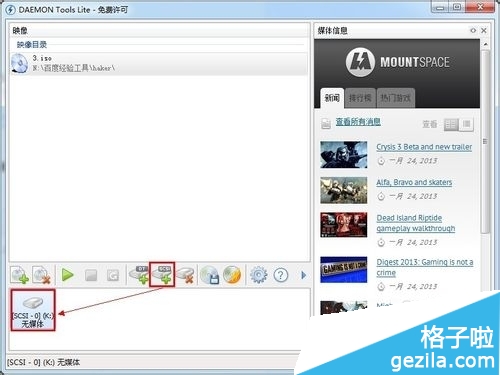500x375 pixels.
Task: Open the Dead Island Riptide gameplay walkthrough link
Action: (416, 223)
